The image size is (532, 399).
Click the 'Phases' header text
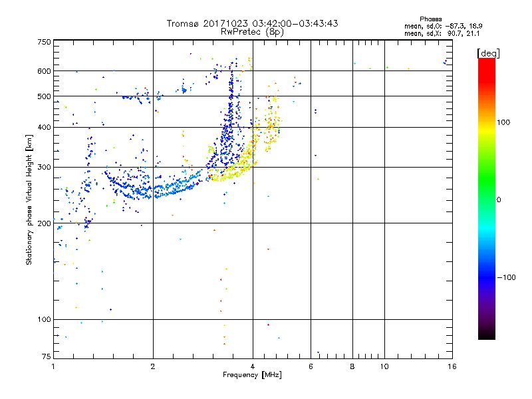tap(430, 19)
